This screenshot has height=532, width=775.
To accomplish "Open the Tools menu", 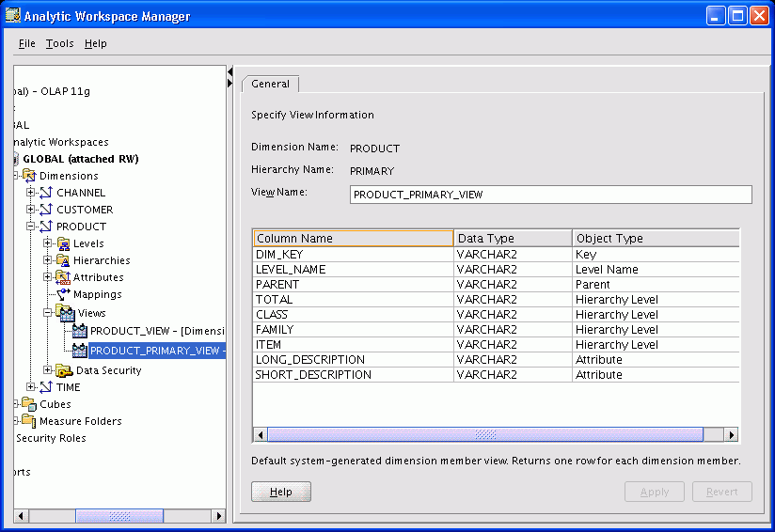I will 59,43.
